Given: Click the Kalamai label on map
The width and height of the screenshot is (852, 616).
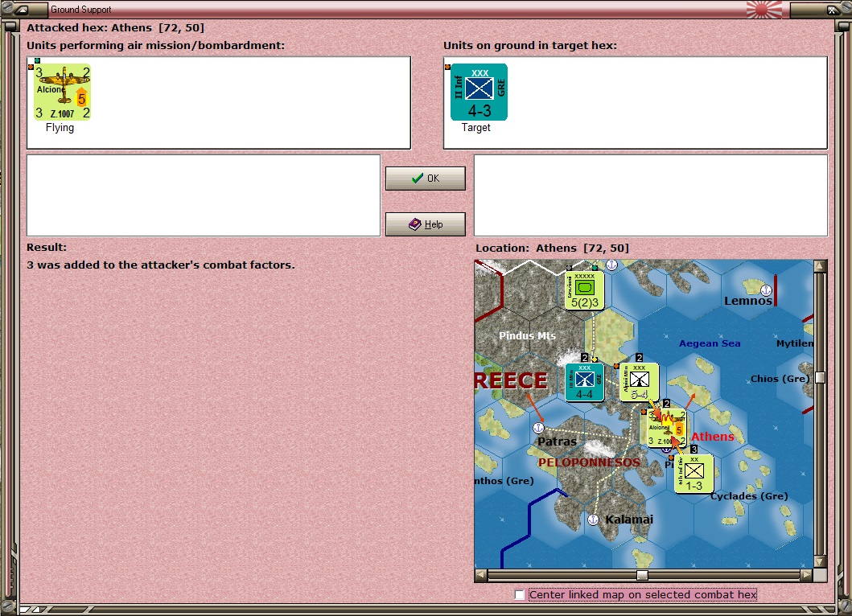Looking at the screenshot, I should (629, 519).
